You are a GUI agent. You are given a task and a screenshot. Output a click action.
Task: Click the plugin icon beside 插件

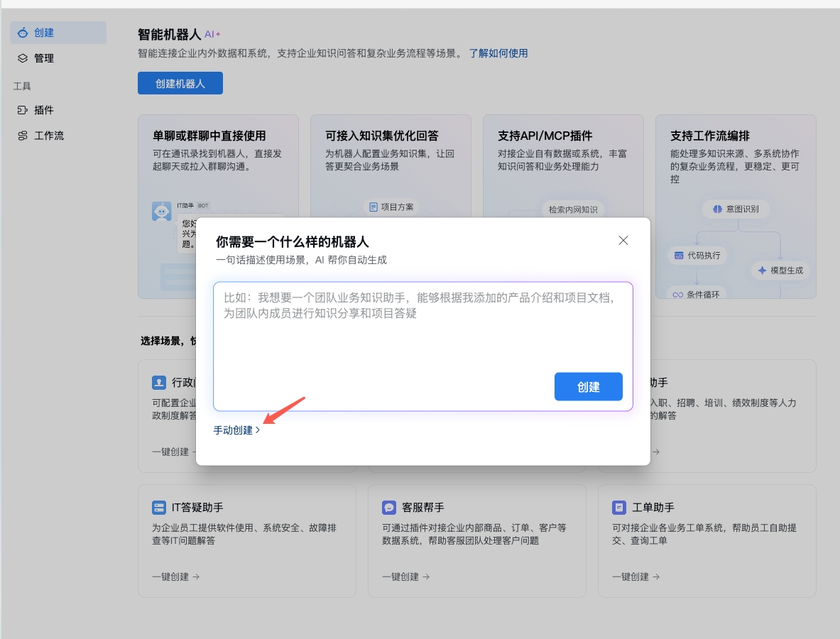(23, 110)
